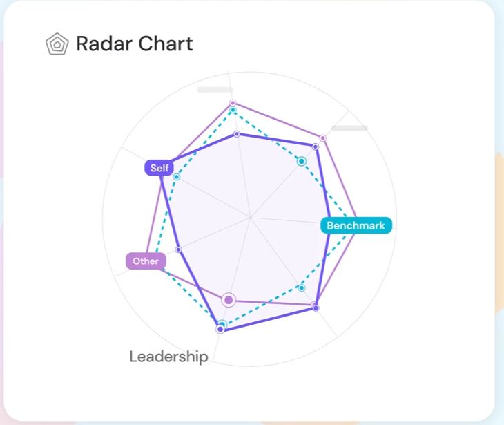The width and height of the screenshot is (504, 425).
Task: Click the dark purple Self point on top axis
Action: tap(237, 134)
